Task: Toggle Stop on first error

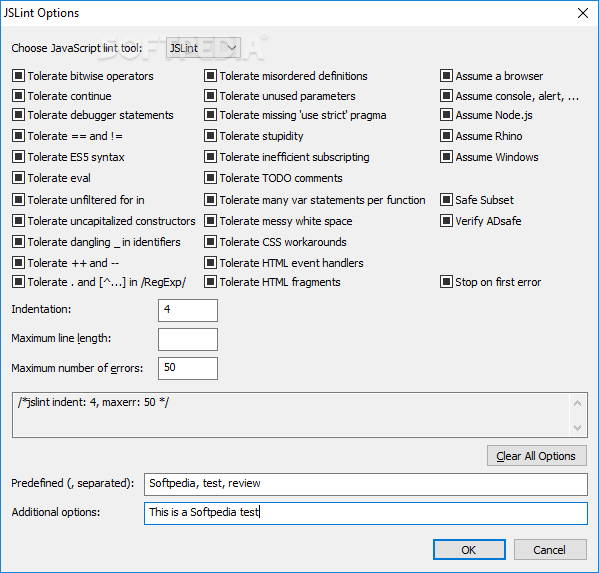Action: [446, 282]
